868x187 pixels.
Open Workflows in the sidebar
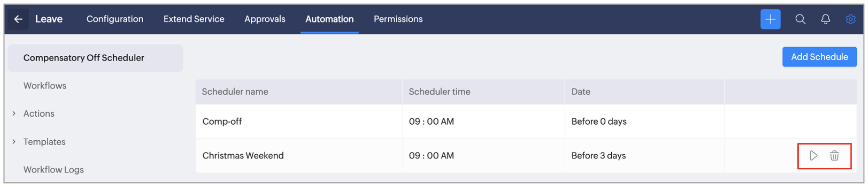[x=45, y=86]
